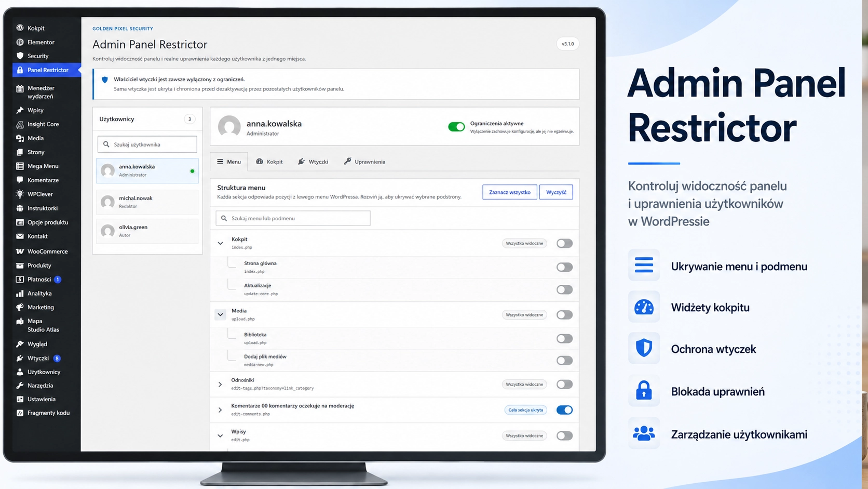Open the Insight Core icon
This screenshot has height=489, width=868.
pyautogui.click(x=20, y=124)
